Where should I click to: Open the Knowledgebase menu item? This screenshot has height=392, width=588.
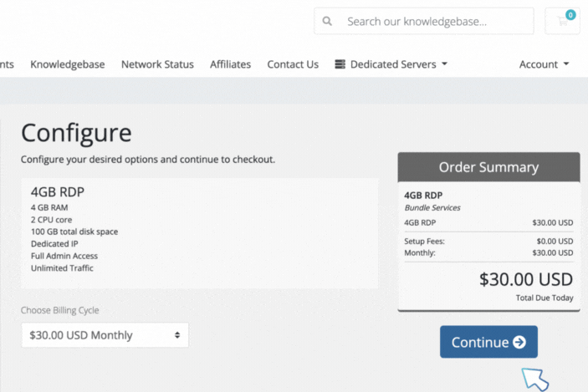pyautogui.click(x=68, y=64)
